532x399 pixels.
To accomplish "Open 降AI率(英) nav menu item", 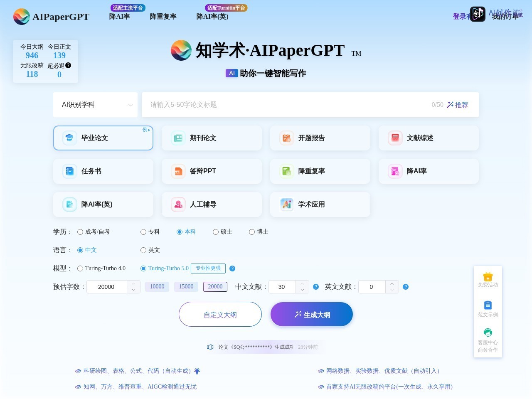I will 212,17.
